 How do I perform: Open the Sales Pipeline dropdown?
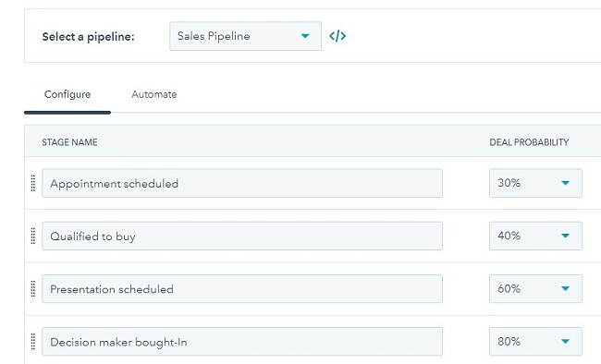[x=245, y=36]
